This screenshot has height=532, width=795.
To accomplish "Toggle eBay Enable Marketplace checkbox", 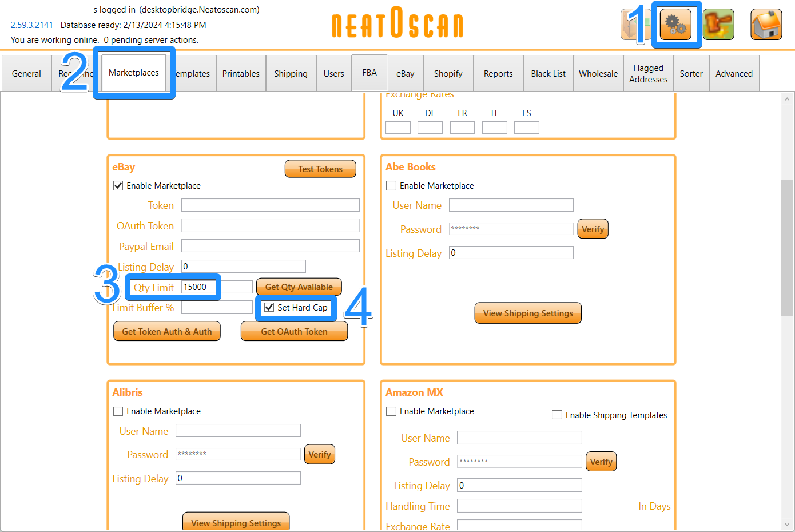I will click(118, 185).
